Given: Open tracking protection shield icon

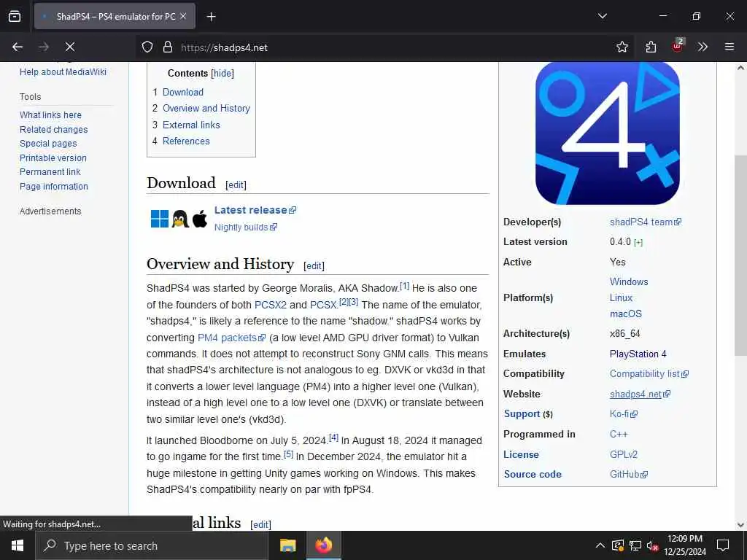Looking at the screenshot, I should 147,47.
